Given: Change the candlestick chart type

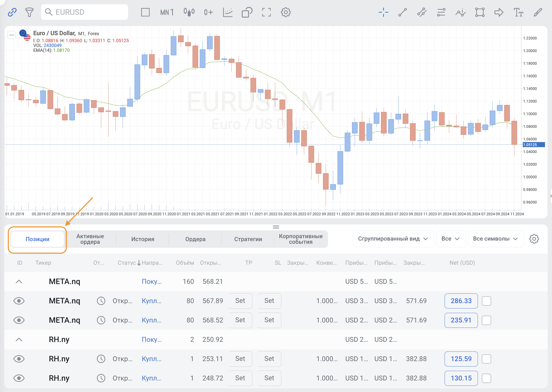Looking at the screenshot, I should (189, 12).
